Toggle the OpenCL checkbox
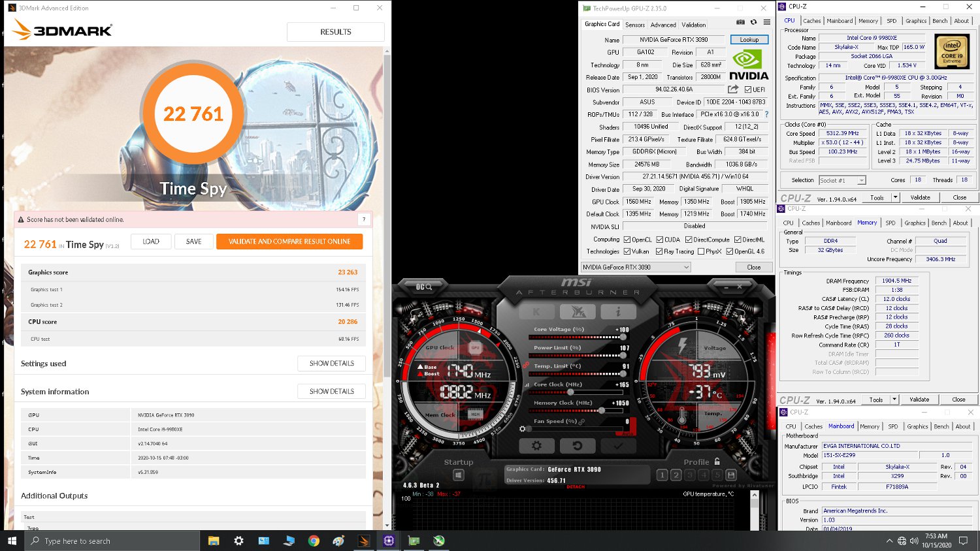This screenshot has height=551, width=980. pyautogui.click(x=627, y=240)
